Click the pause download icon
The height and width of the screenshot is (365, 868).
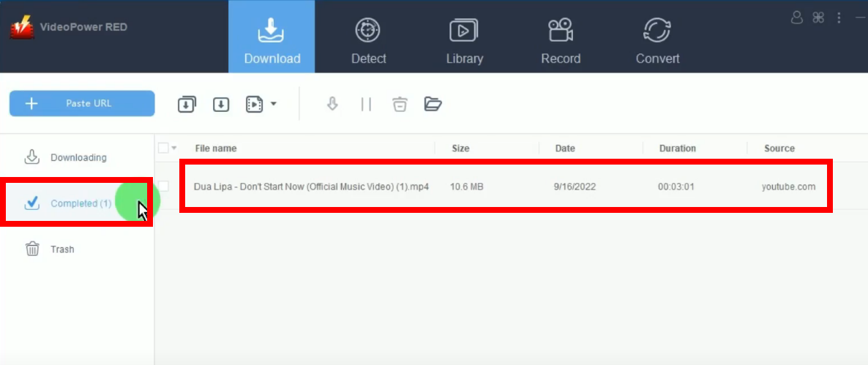[366, 104]
